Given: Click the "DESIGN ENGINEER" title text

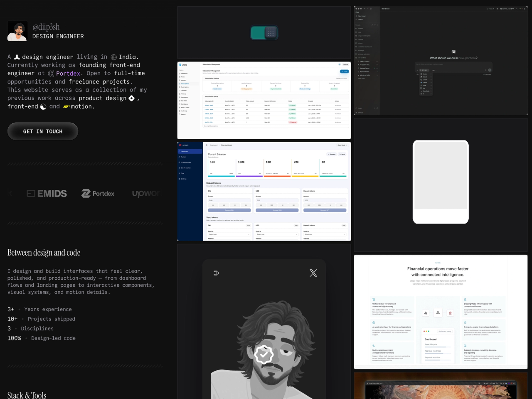Looking at the screenshot, I should click(58, 37).
